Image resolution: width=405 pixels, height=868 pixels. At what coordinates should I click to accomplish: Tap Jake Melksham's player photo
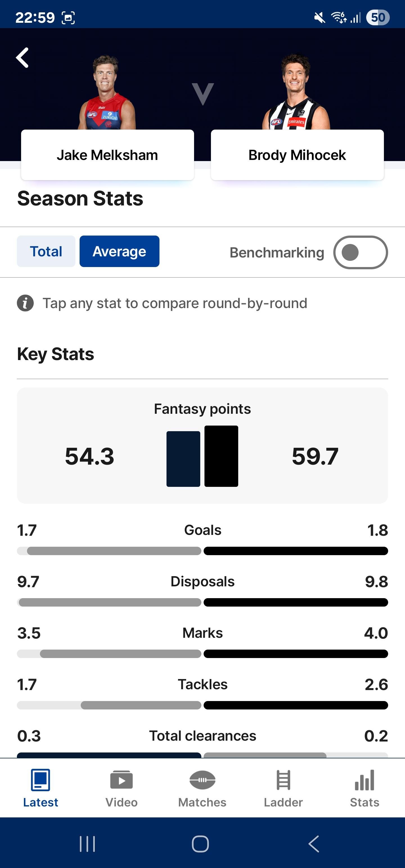point(107,92)
